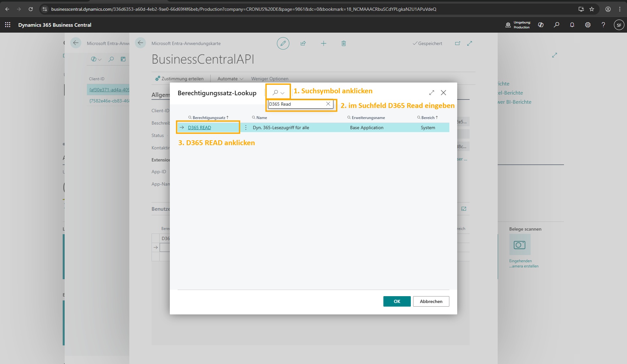Open the Copilot dropdown in the list toolbar

96,59
